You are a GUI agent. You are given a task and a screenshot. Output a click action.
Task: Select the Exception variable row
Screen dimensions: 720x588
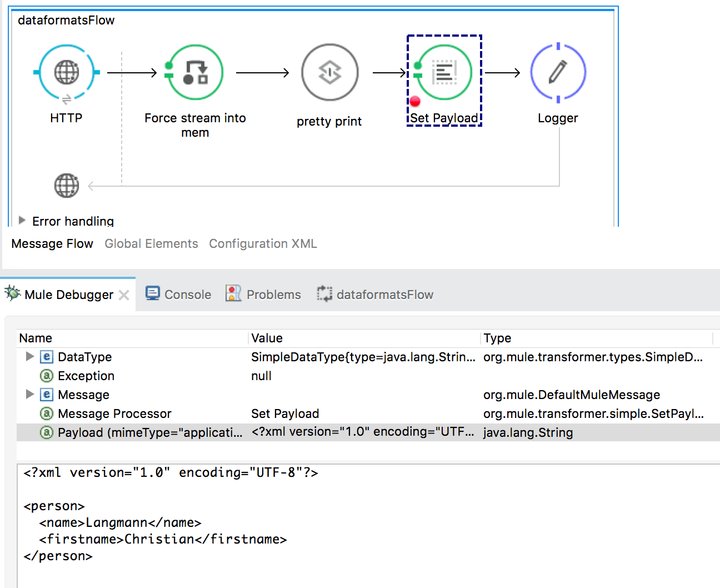pos(86,376)
